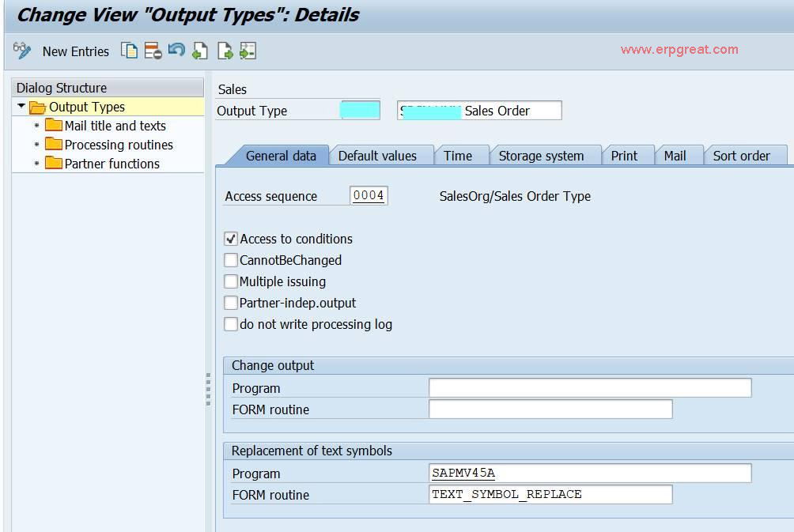Switch to the General data tab

[x=281, y=156]
